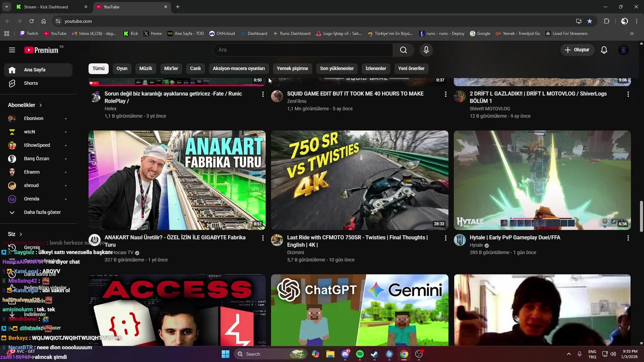
Task: Expand the Siz section
Action: coord(15,234)
